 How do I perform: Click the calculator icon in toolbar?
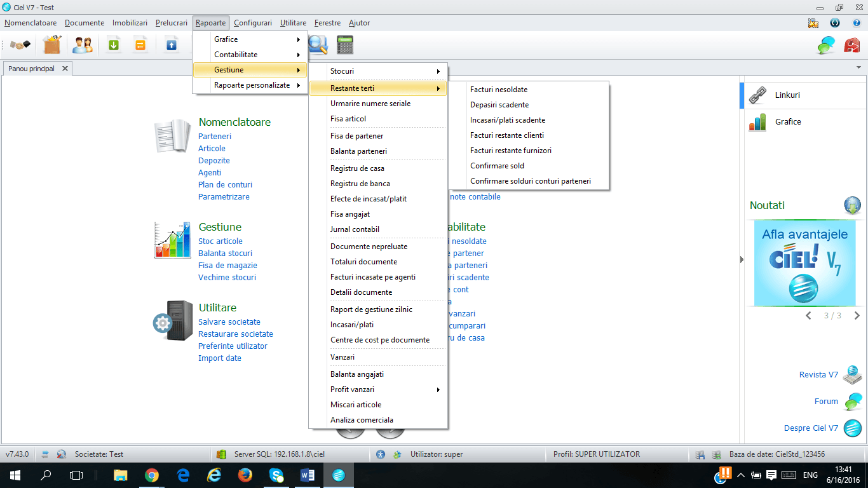tap(345, 44)
